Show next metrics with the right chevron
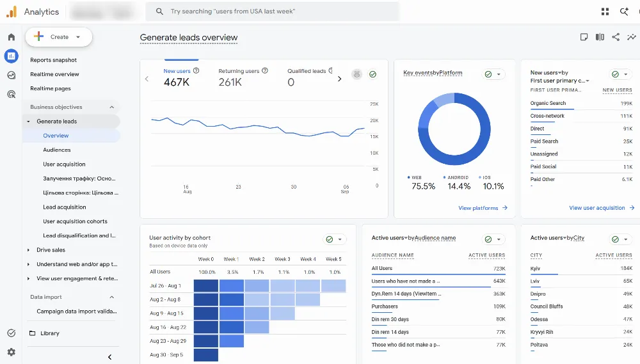The width and height of the screenshot is (640, 364). tap(340, 79)
